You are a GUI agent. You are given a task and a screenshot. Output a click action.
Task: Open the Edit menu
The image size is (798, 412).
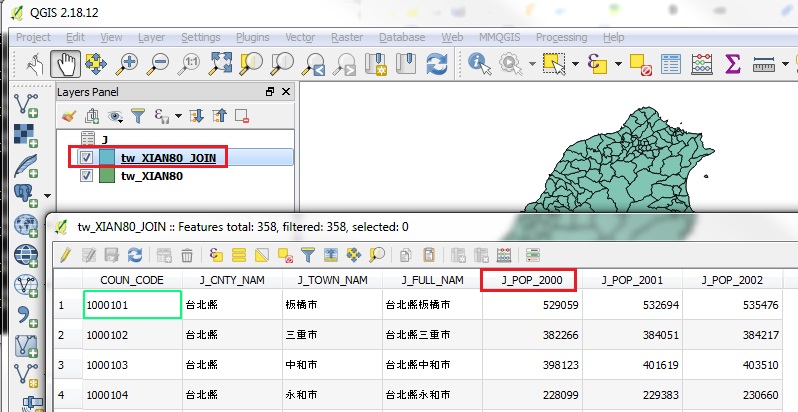[x=75, y=37]
